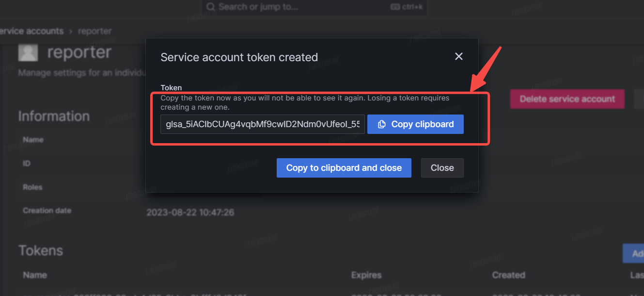Dismiss the modal with the Close button

tap(442, 167)
